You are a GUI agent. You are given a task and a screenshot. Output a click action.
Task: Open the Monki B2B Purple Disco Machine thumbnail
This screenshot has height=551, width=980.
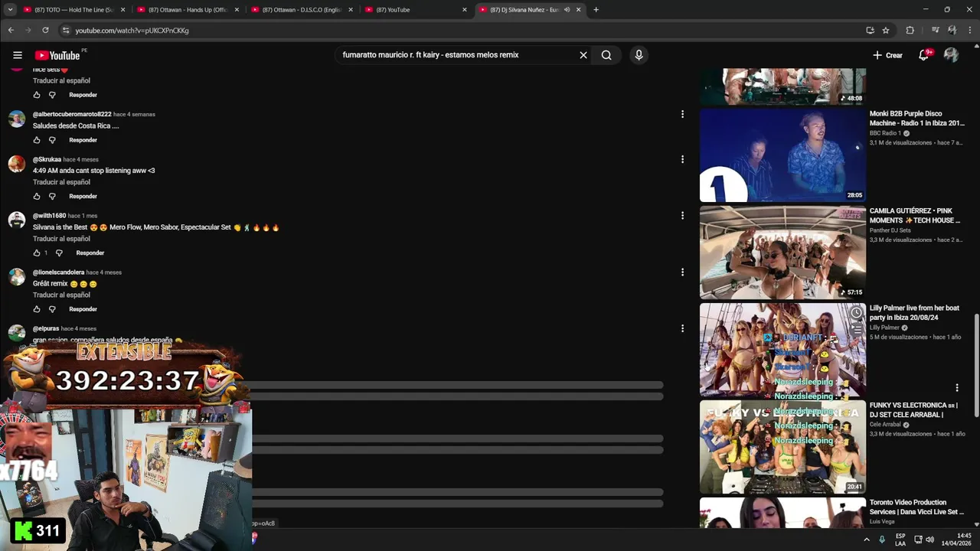pyautogui.click(x=782, y=155)
